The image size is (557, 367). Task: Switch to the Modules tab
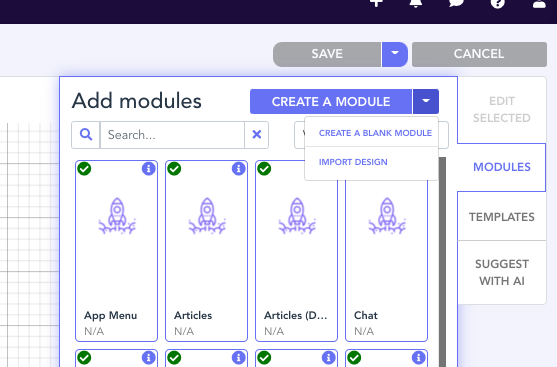pyautogui.click(x=502, y=167)
